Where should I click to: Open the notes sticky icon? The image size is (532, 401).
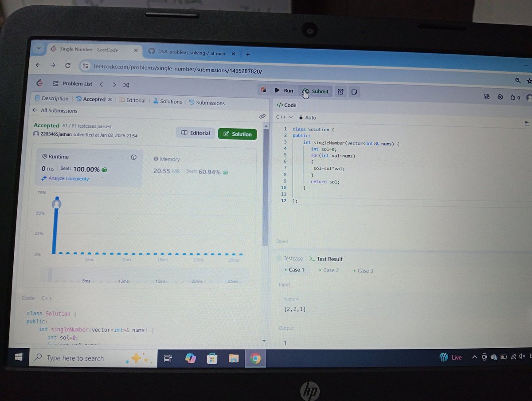pos(354,92)
